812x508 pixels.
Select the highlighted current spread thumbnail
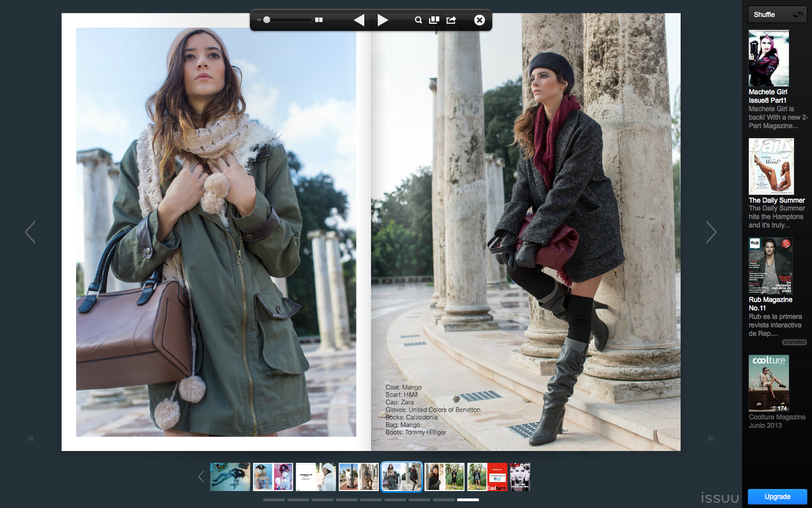pos(401,477)
